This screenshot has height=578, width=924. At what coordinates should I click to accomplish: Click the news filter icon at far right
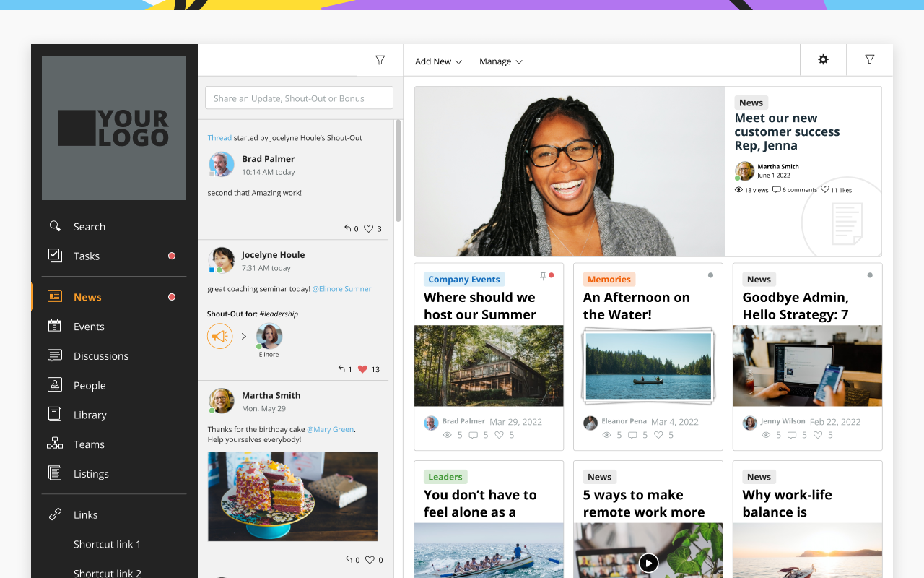tap(869, 60)
